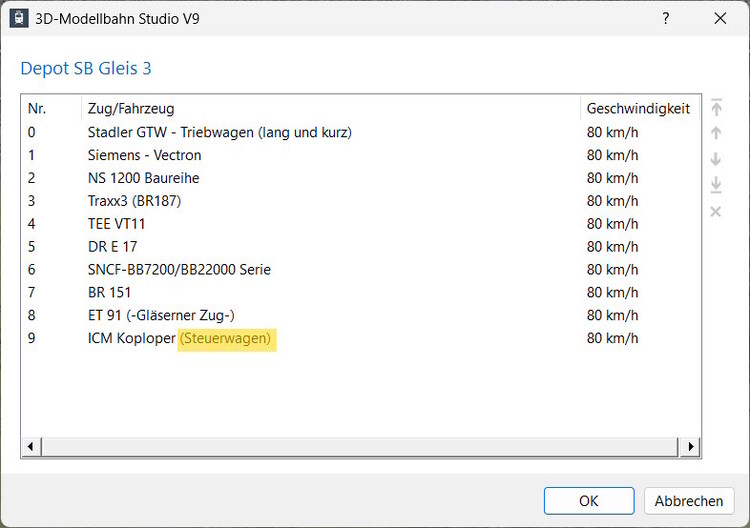
Task: Select the Siemens Vectron entry
Action: [145, 155]
